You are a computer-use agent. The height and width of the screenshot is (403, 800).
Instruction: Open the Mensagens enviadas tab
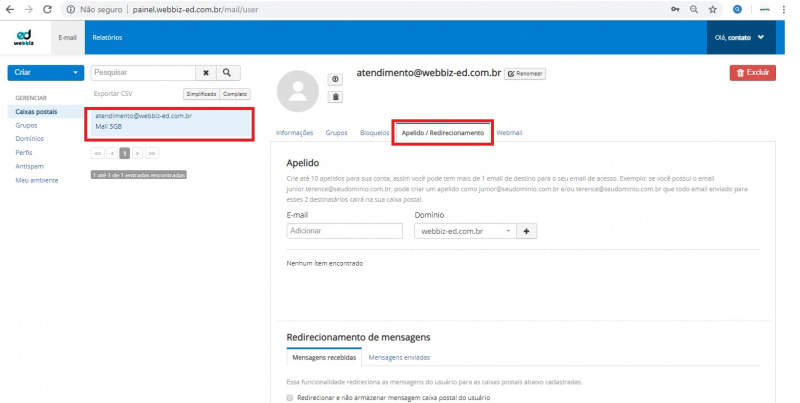click(x=401, y=357)
